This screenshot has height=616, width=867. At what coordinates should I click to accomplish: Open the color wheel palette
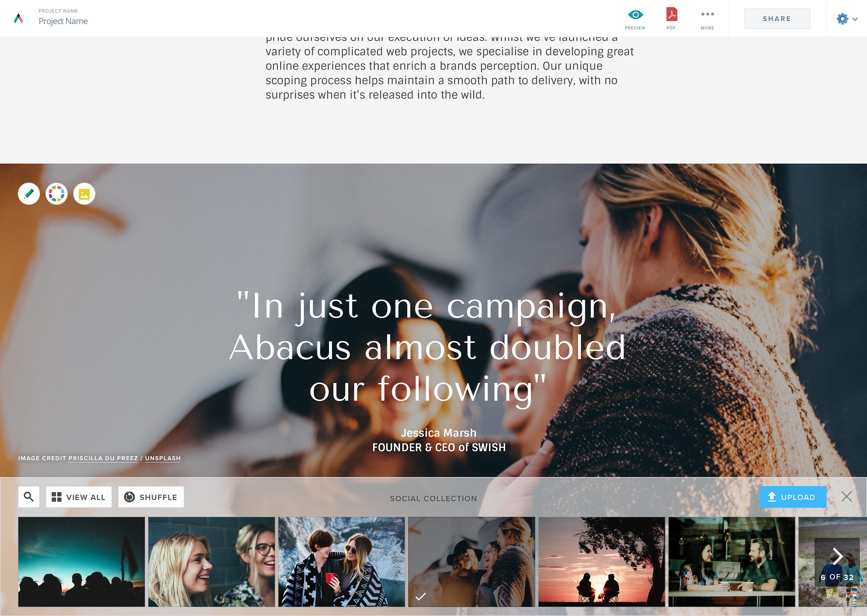coord(56,194)
